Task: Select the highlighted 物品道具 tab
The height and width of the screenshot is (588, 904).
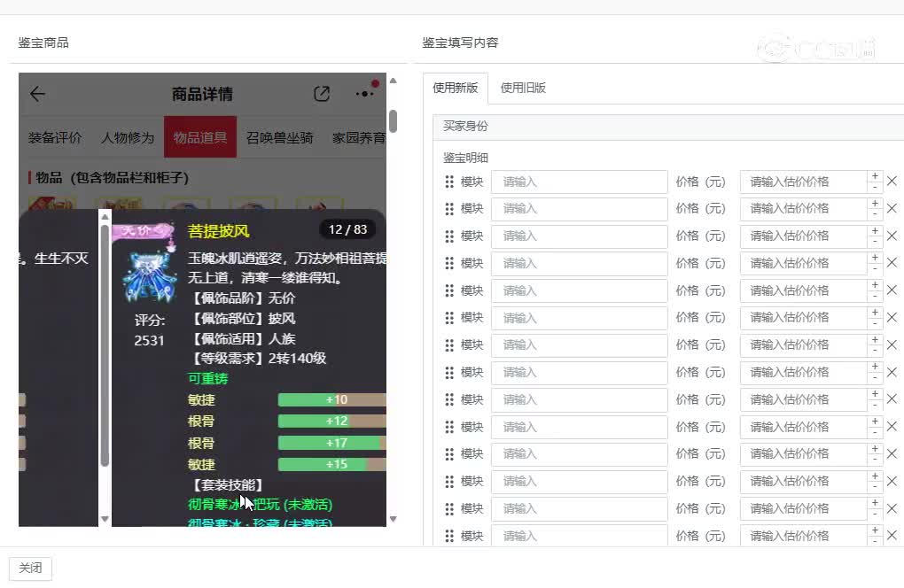Action: click(x=200, y=137)
